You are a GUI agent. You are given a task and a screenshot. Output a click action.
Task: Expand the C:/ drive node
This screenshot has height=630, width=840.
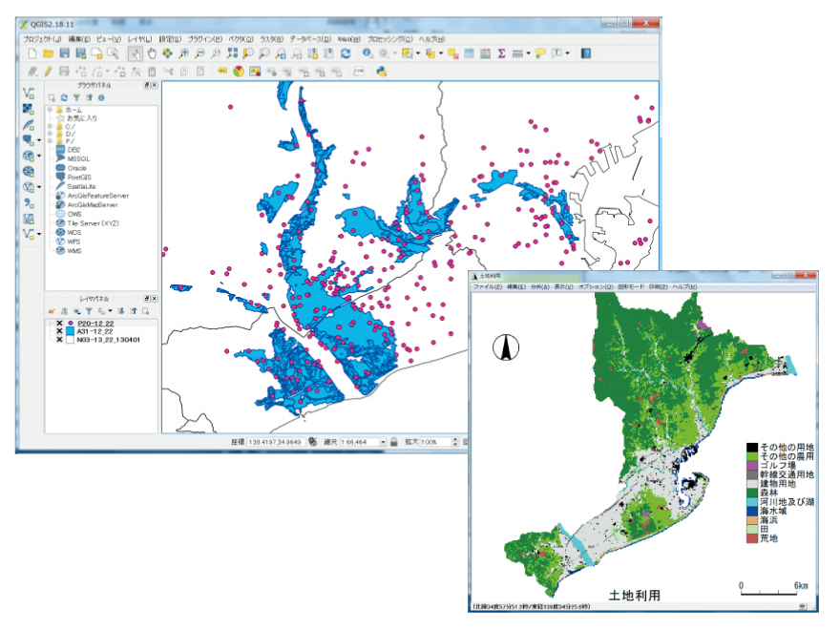[x=50, y=126]
